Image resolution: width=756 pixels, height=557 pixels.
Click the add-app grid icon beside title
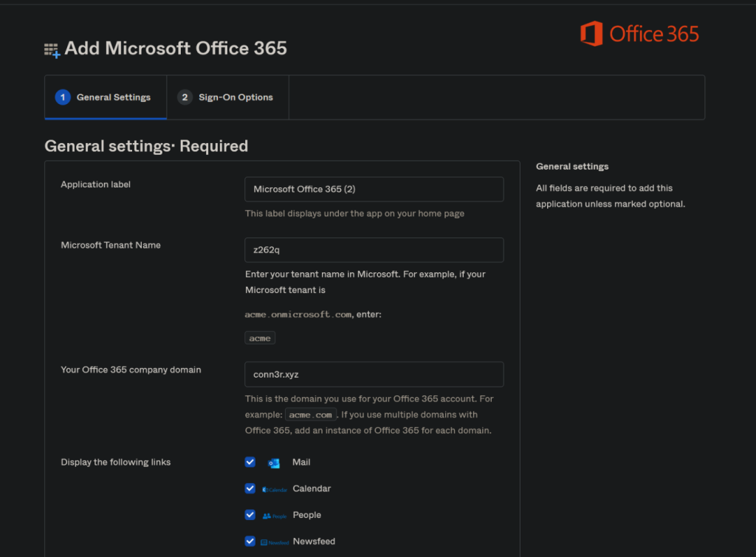click(x=51, y=50)
